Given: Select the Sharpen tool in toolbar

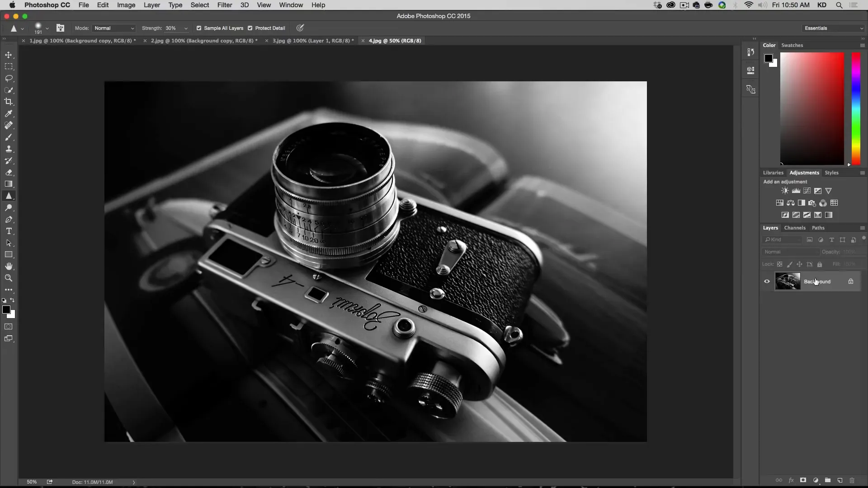Looking at the screenshot, I should pos(9,196).
